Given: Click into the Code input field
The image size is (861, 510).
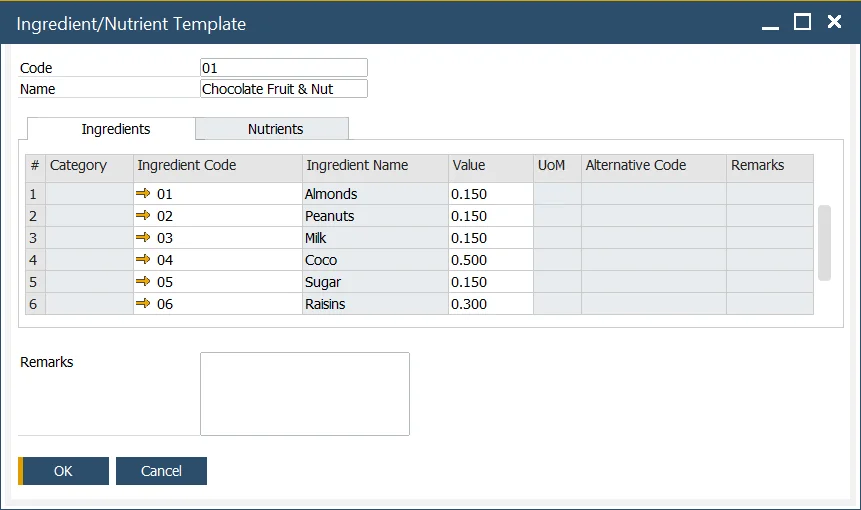Looking at the screenshot, I should (x=283, y=68).
